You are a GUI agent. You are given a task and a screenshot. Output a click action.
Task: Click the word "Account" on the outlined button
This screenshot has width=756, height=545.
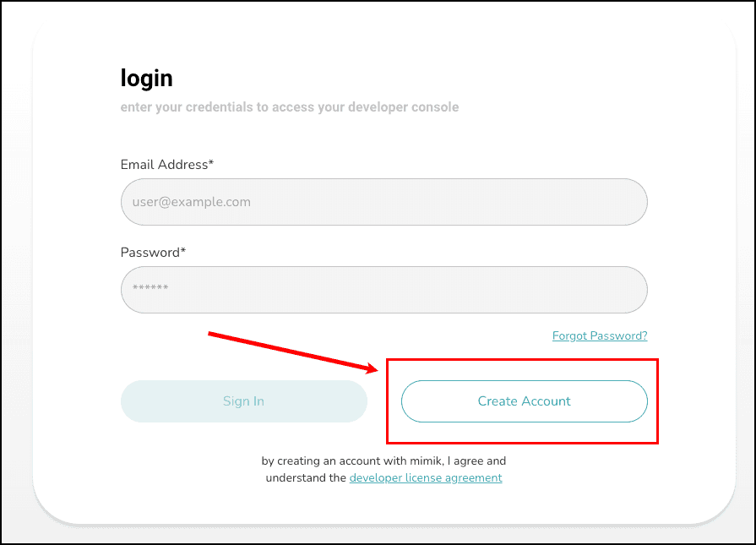tap(546, 401)
